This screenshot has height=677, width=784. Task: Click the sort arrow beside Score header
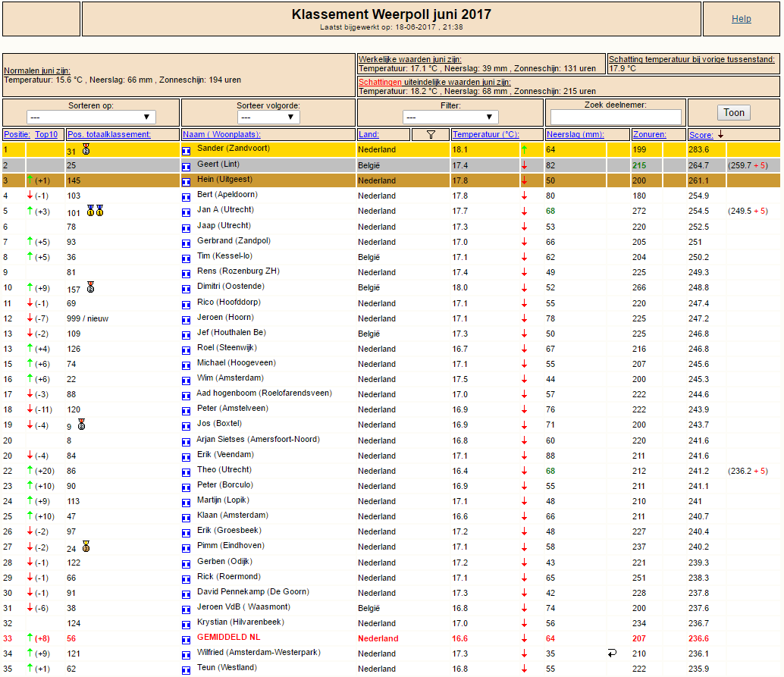(x=720, y=134)
